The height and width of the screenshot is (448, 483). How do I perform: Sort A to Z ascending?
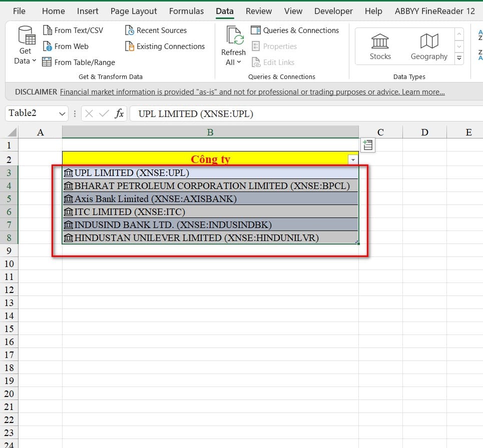(480, 35)
